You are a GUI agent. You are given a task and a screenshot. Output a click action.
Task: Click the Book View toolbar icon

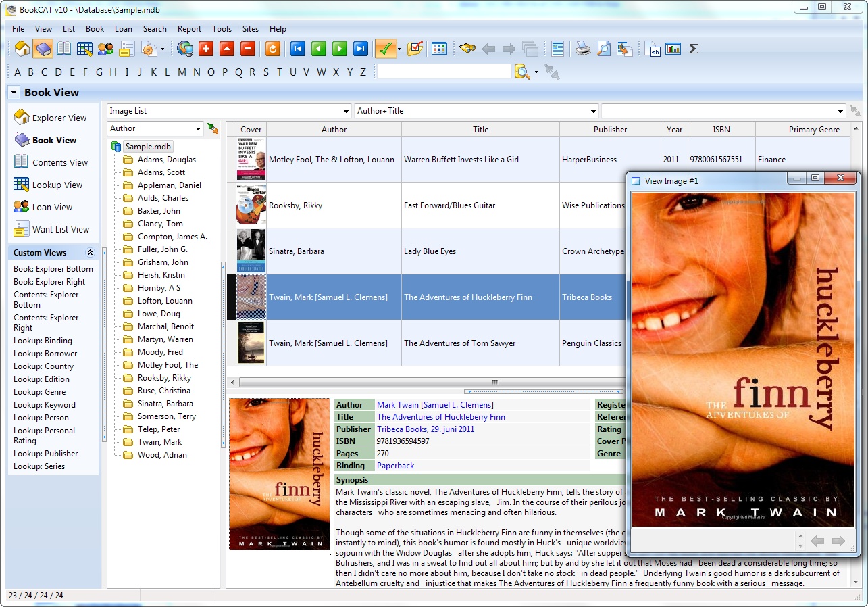[x=43, y=49]
